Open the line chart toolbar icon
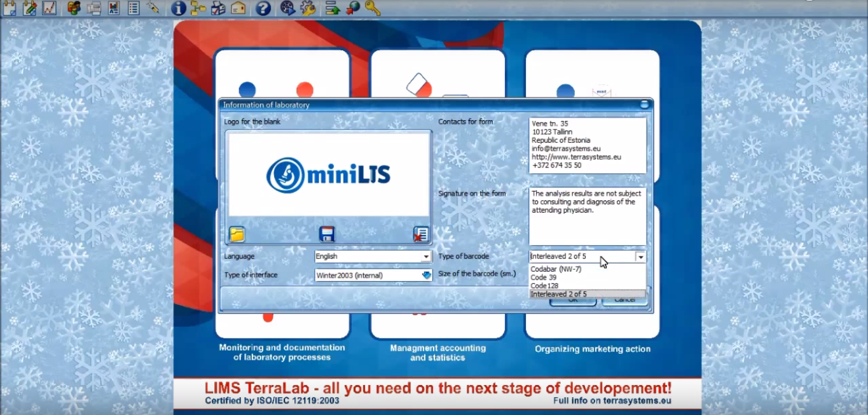 coord(49,8)
